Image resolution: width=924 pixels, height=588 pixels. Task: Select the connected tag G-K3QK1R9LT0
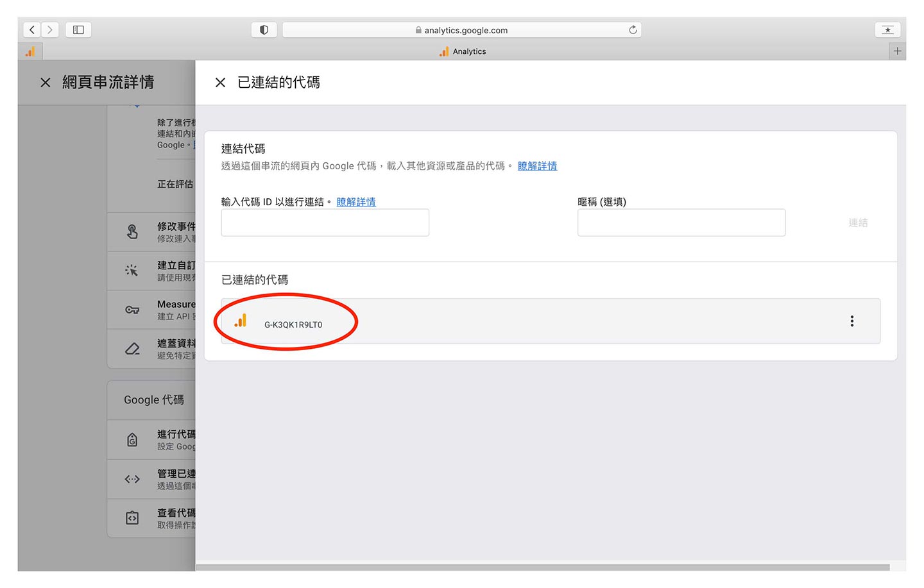(x=293, y=324)
